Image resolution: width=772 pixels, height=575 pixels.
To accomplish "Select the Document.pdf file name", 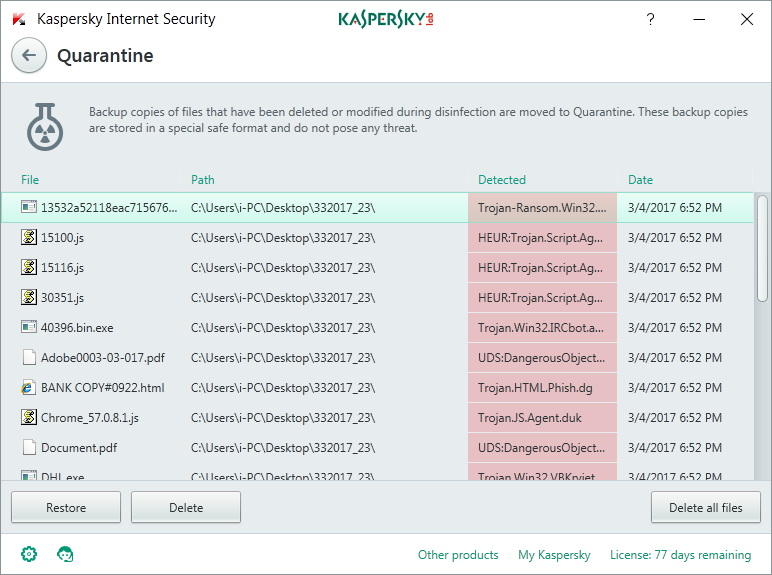I will [x=79, y=448].
